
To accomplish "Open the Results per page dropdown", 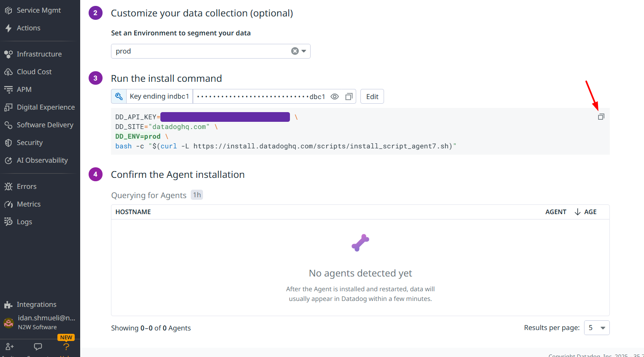I will pos(597,328).
